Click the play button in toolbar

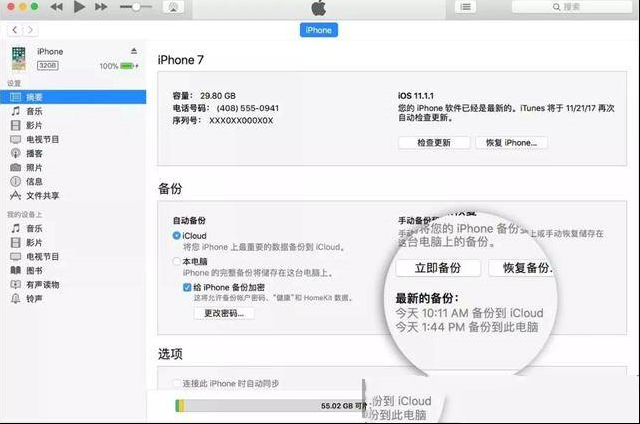tap(79, 7)
